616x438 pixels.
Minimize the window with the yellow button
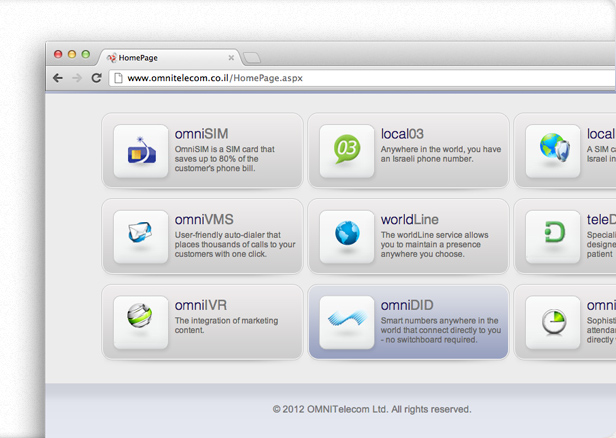[x=72, y=54]
